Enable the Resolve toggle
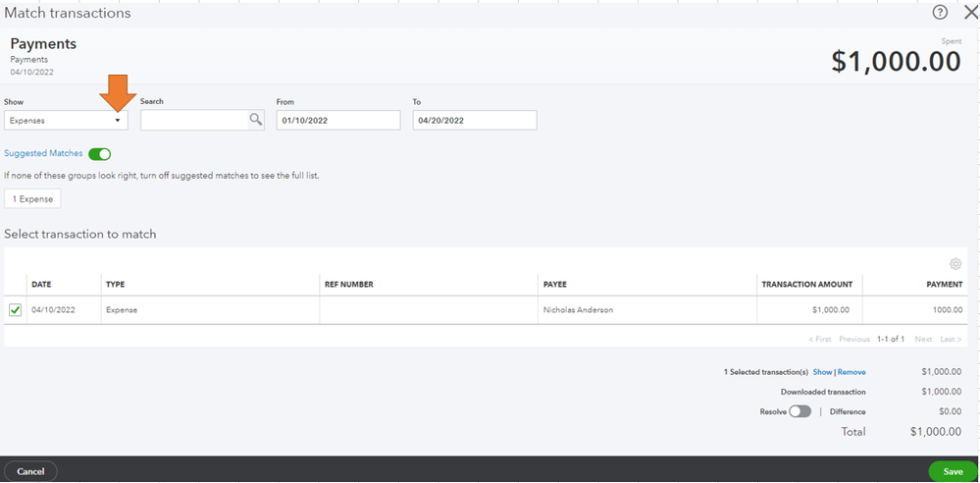 click(800, 411)
